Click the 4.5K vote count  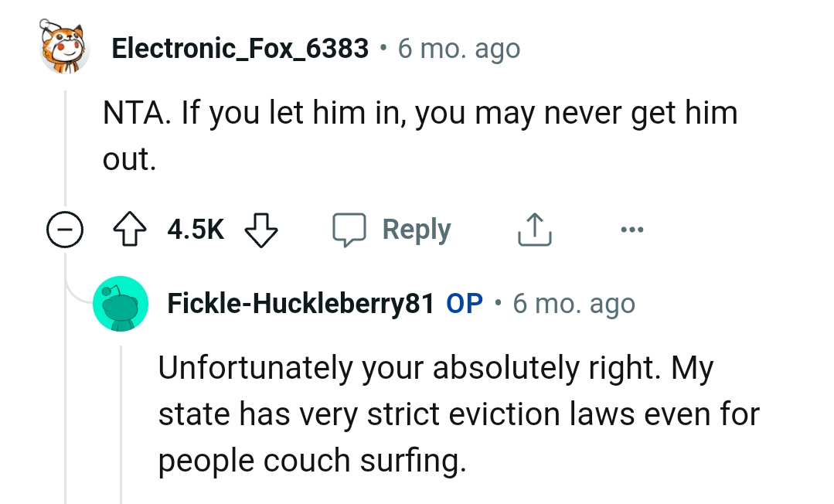[x=195, y=229]
